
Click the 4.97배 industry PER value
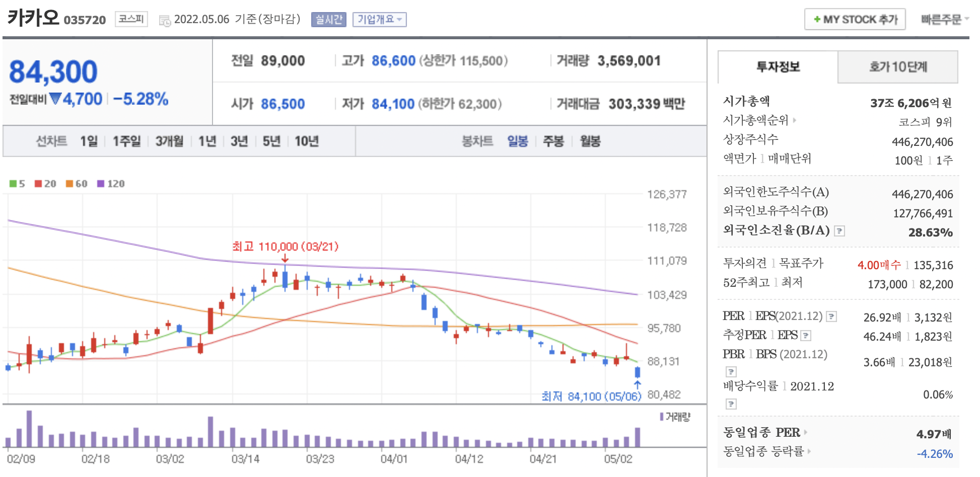[x=934, y=434]
